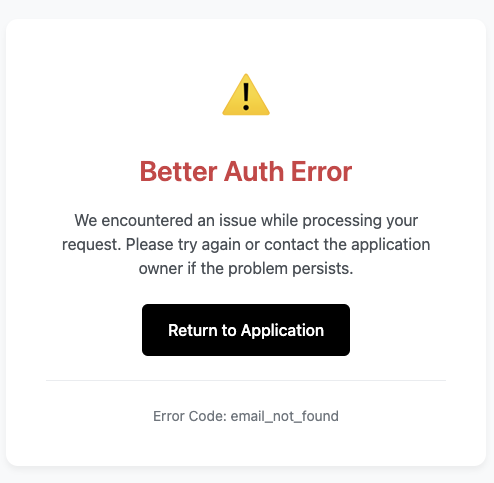Image resolution: width=494 pixels, height=483 pixels.
Task: Click the words try again in message
Action: click(209, 245)
